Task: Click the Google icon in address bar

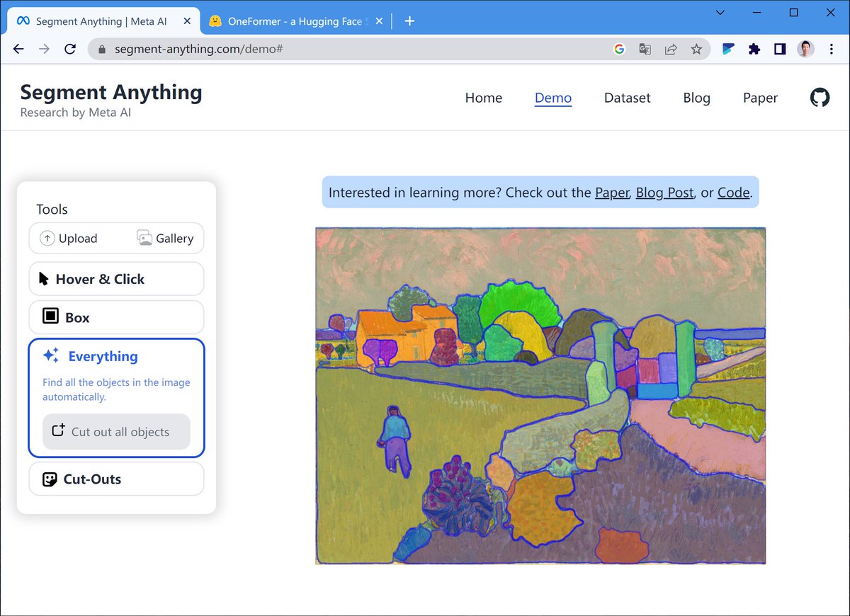Action: (x=619, y=49)
